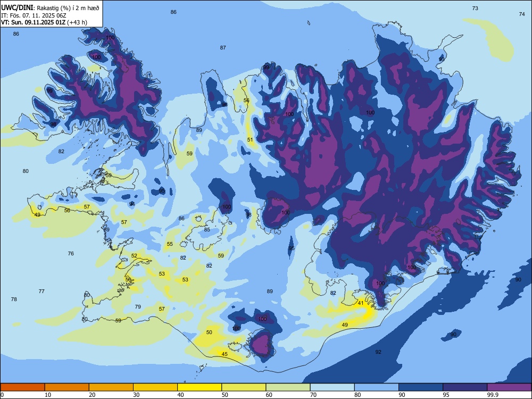Click the 70–80 pale blue legend swatch
This screenshot has width=532, height=399.
332,387
